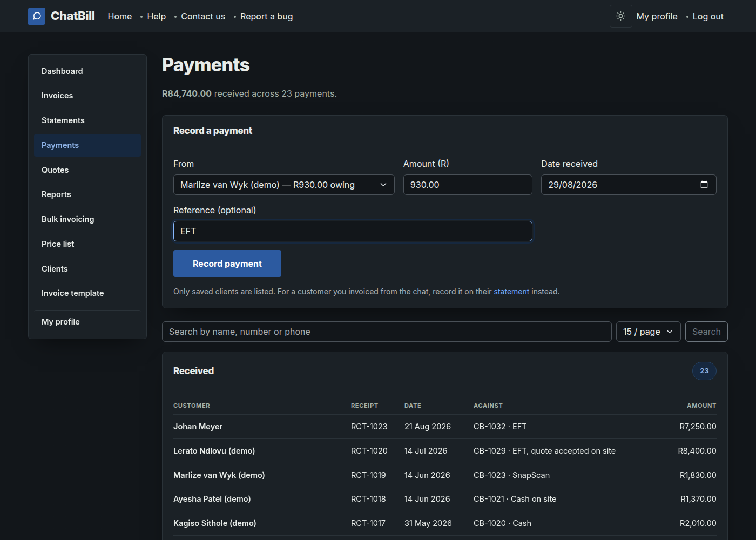
Task: Expand the From client dropdown
Action: [x=284, y=185]
